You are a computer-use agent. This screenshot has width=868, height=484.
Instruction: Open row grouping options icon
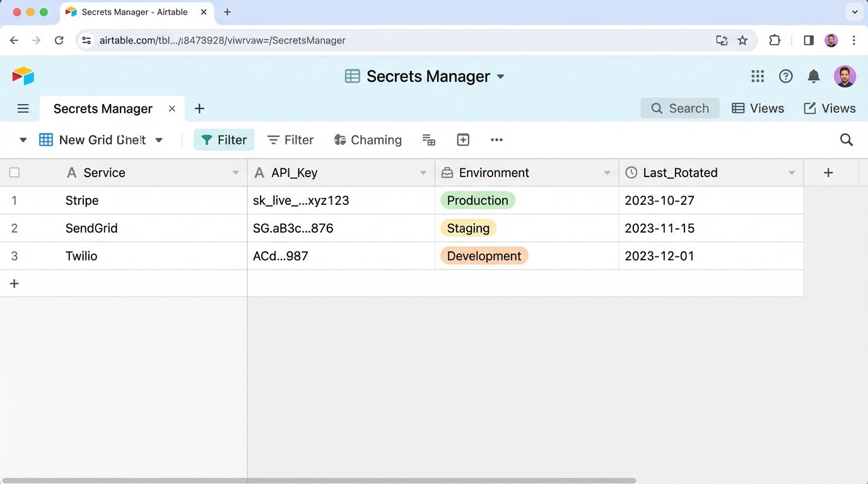click(x=429, y=140)
